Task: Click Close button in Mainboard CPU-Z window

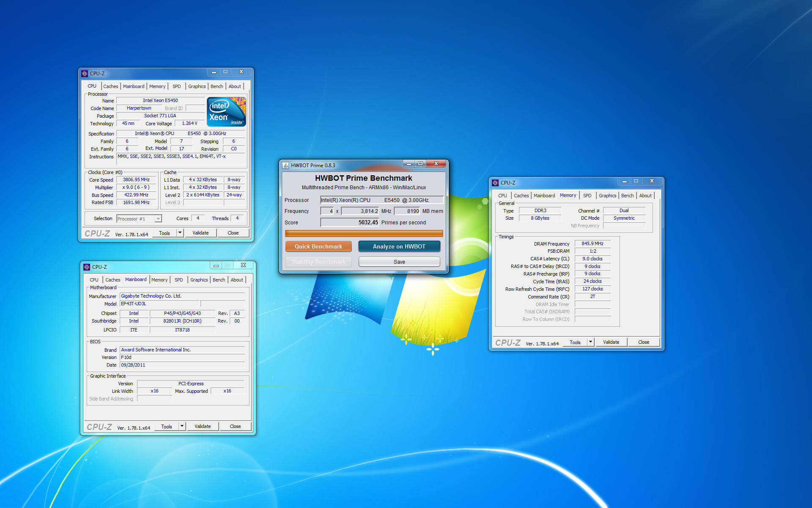Action: click(x=235, y=426)
